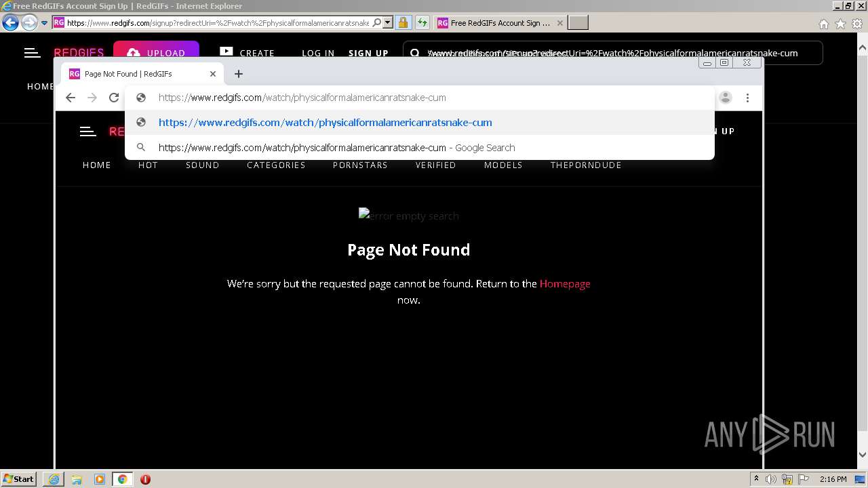Minimize the Chrome window
This screenshot has height=488, width=868.
[x=707, y=62]
